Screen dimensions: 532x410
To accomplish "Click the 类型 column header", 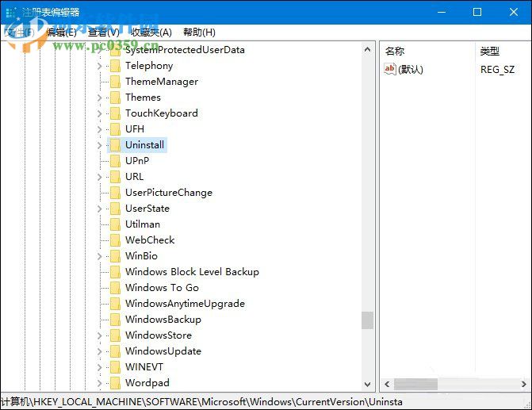I will [x=489, y=51].
